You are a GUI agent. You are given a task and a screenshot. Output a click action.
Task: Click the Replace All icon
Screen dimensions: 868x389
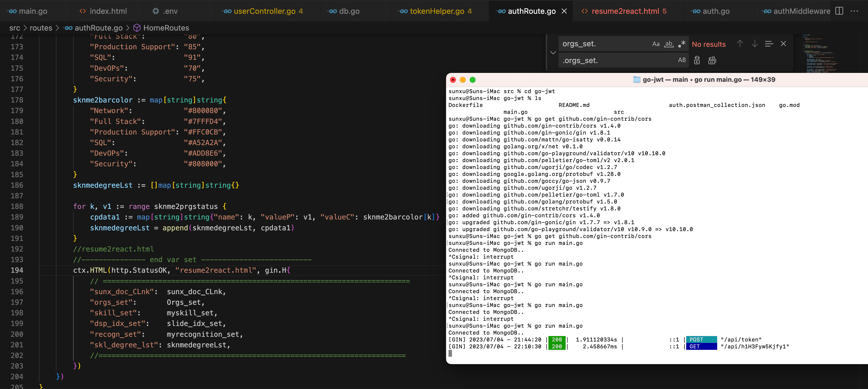click(x=712, y=60)
